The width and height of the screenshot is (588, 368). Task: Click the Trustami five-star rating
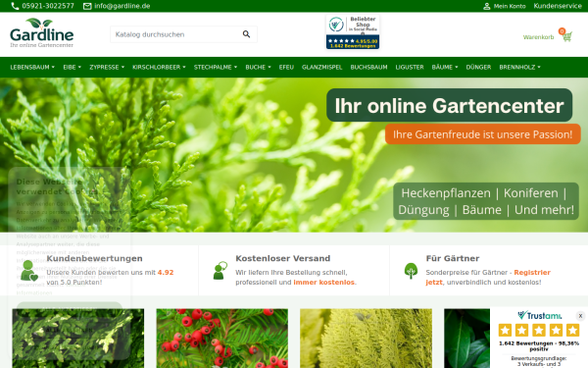click(539, 331)
